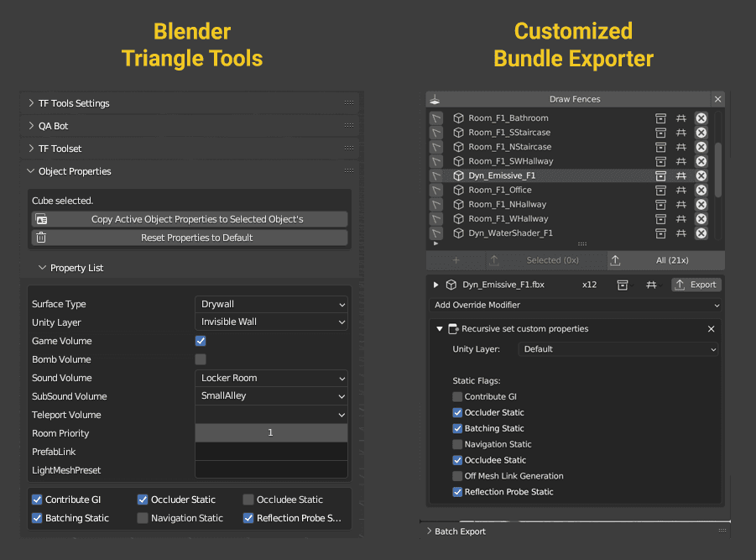The width and height of the screenshot is (756, 560).
Task: Click select arrow for Dyn_WaterShader_F1
Action: tap(436, 233)
